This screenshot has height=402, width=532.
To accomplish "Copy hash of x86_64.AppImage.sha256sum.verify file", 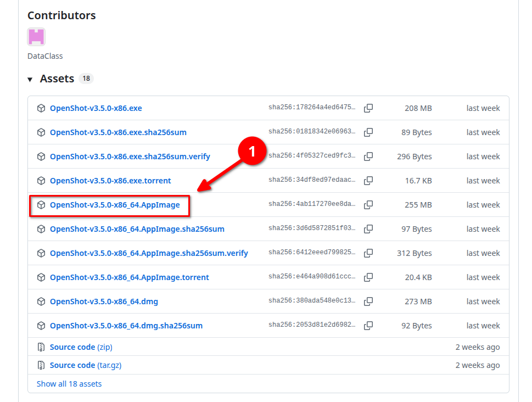I will (368, 253).
